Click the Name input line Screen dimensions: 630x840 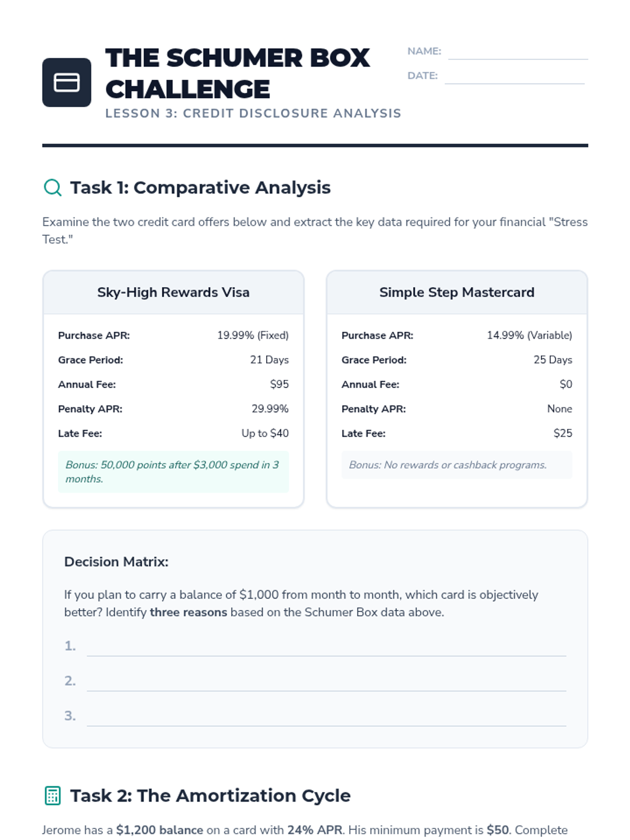click(518, 52)
